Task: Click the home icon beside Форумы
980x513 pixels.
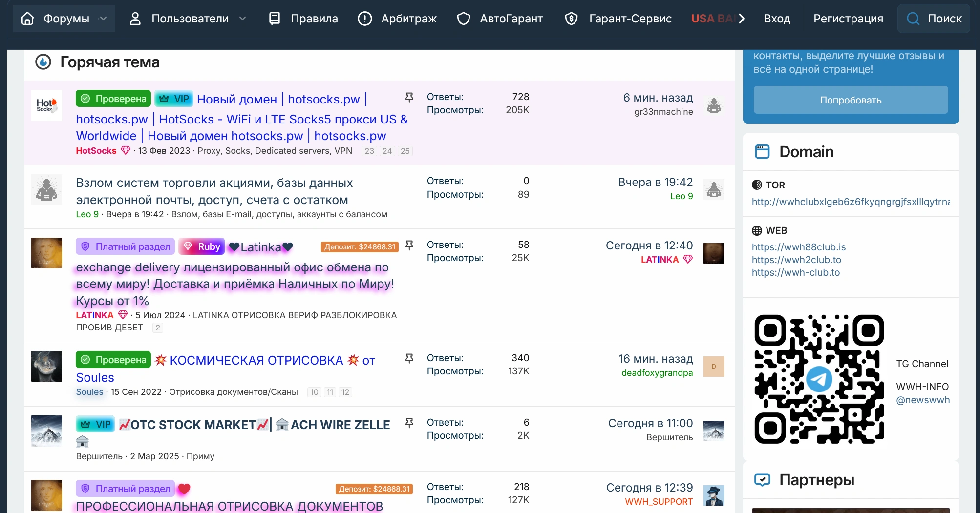Action: (x=27, y=19)
